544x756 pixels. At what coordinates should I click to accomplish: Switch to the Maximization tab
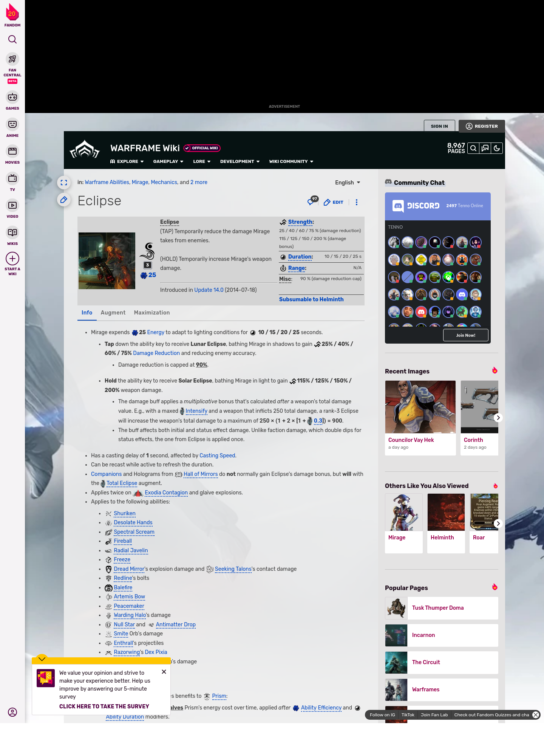[152, 313]
